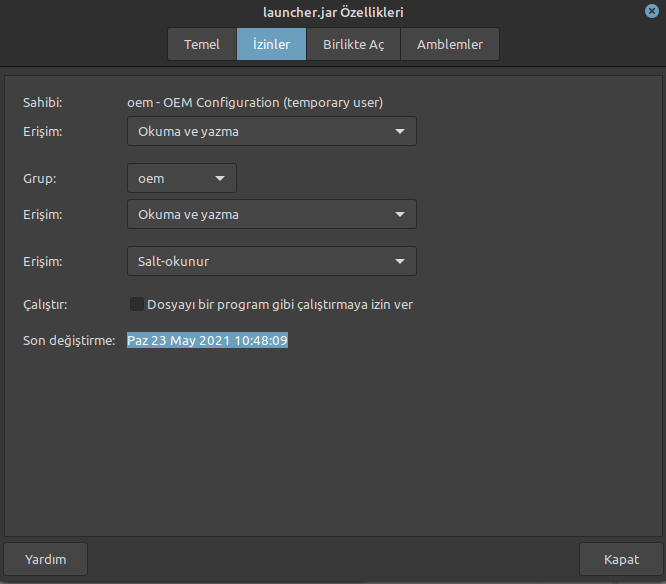The width and height of the screenshot is (666, 584).
Task: Click the Sahibi label
Action: click(x=43, y=102)
